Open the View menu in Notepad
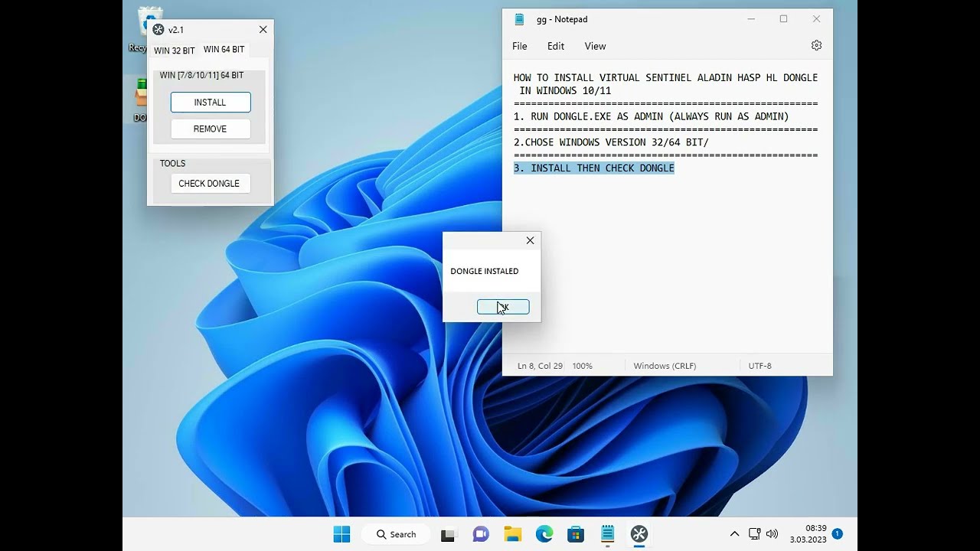This screenshot has height=551, width=980. [x=595, y=46]
